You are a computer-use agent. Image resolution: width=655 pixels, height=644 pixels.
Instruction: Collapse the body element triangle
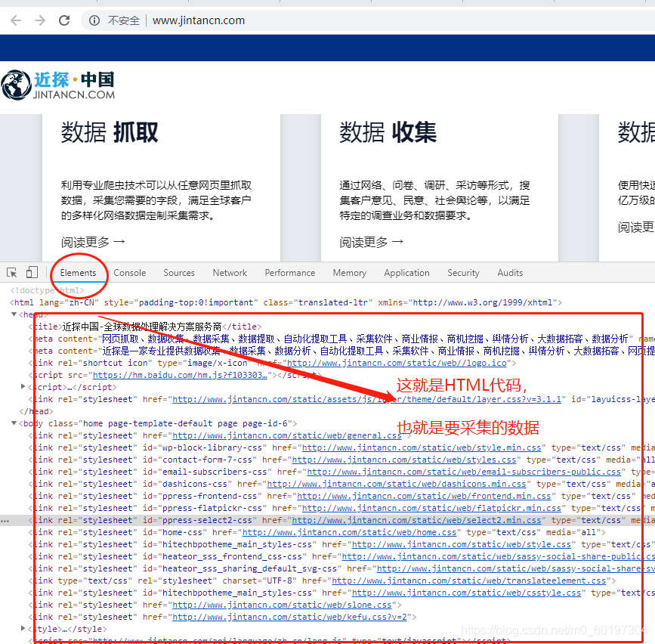point(14,423)
